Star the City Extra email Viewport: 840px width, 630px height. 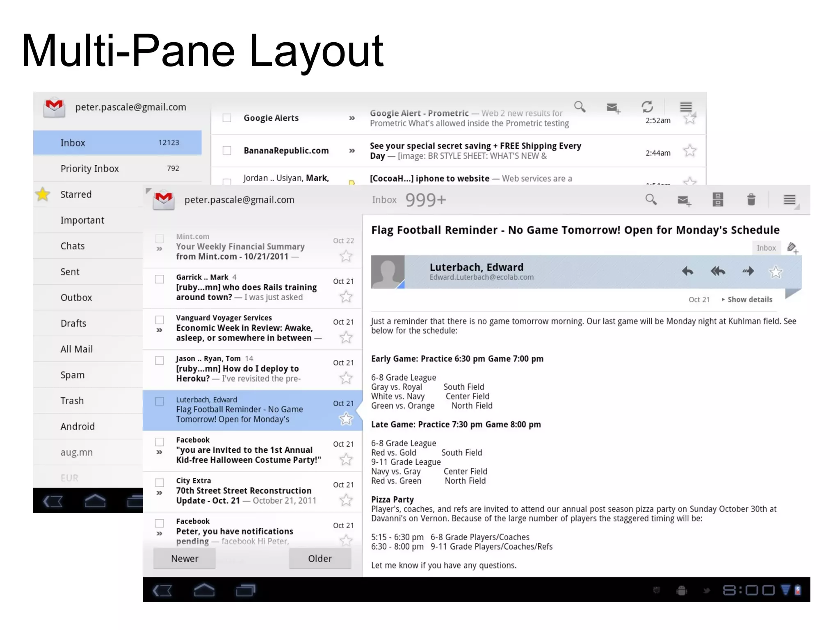tap(346, 500)
